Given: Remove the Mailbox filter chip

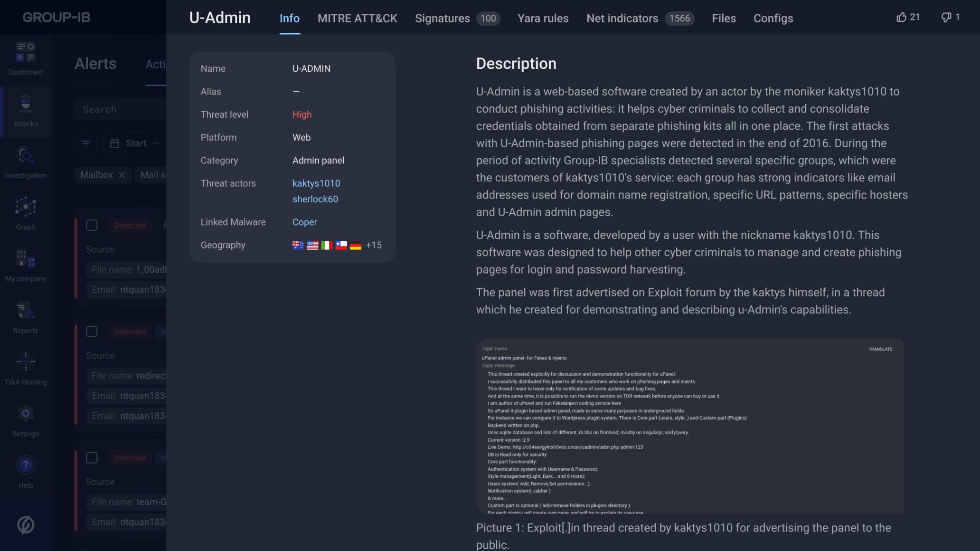Looking at the screenshot, I should pos(122,175).
